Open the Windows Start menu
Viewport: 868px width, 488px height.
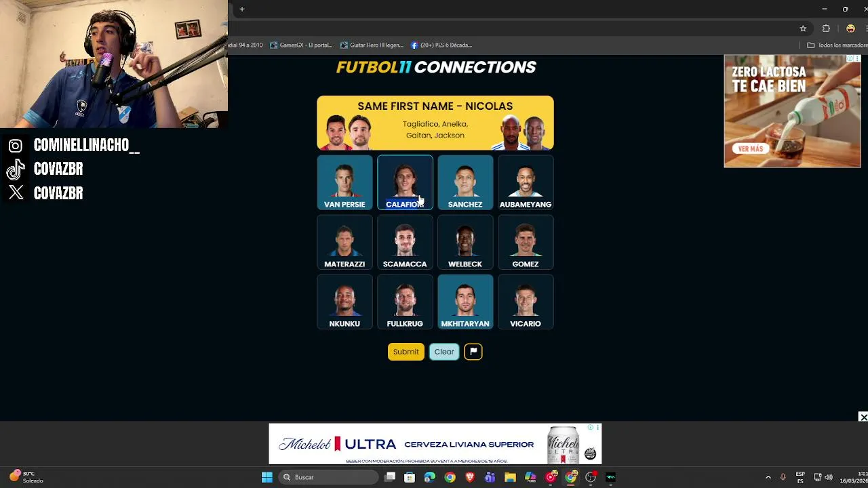point(267,477)
